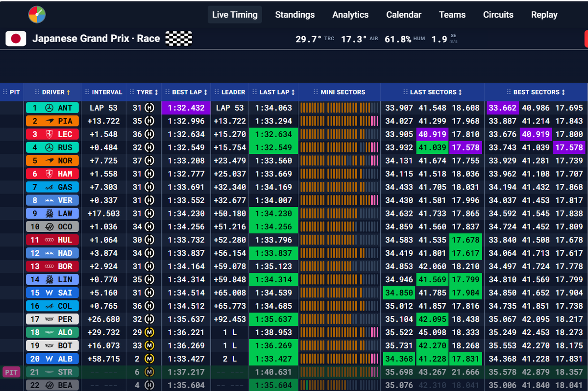Viewport: 588px width, 391px height.
Task: Click the colorful app logo icon
Action: coord(37,15)
